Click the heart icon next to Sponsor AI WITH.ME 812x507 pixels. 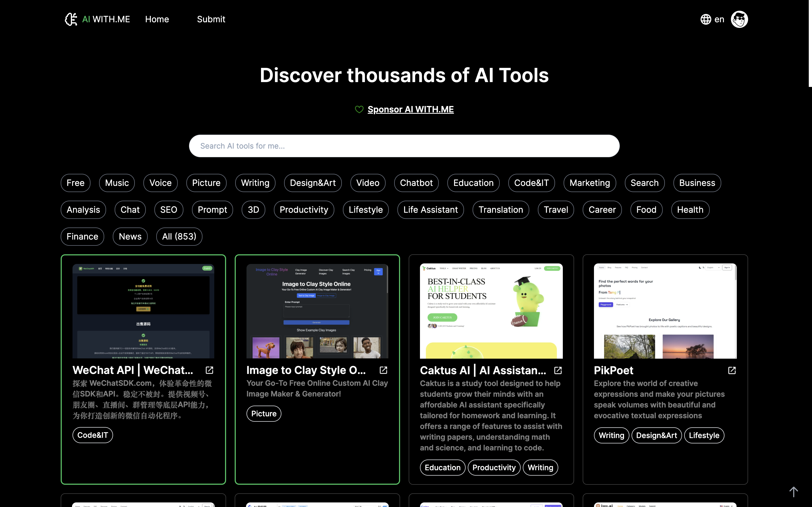(359, 109)
